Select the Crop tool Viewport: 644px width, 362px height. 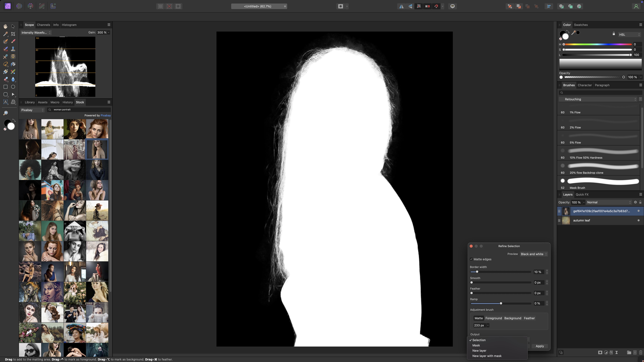[x=13, y=34]
